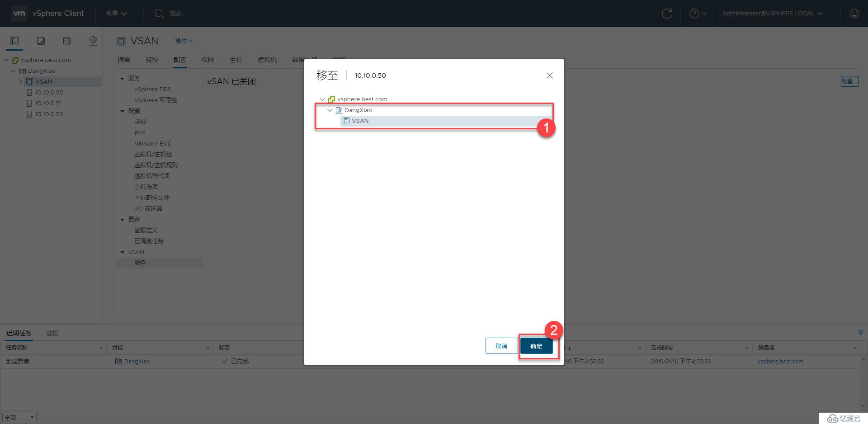
Task: Open DangXiao target link in tasks
Action: point(137,361)
